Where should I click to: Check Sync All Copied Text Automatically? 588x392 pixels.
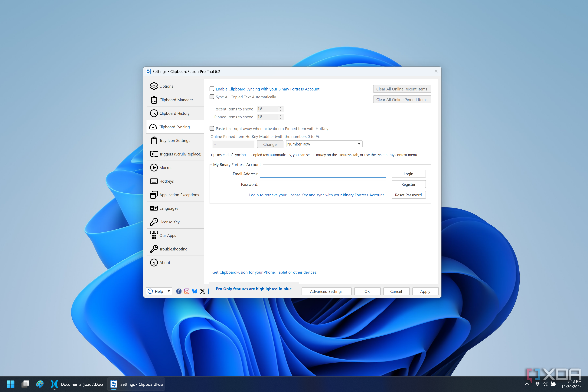(212, 97)
